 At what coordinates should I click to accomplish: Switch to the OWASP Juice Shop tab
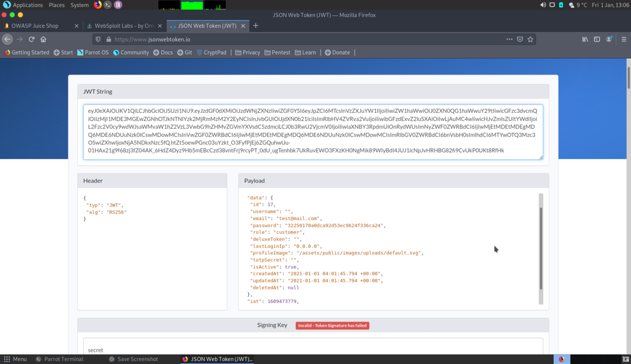point(42,26)
